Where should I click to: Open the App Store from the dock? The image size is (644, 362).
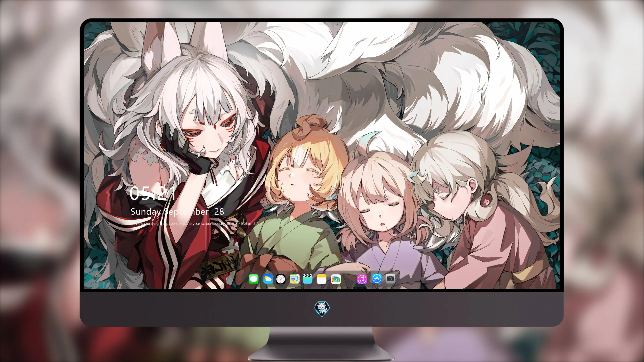(x=377, y=279)
